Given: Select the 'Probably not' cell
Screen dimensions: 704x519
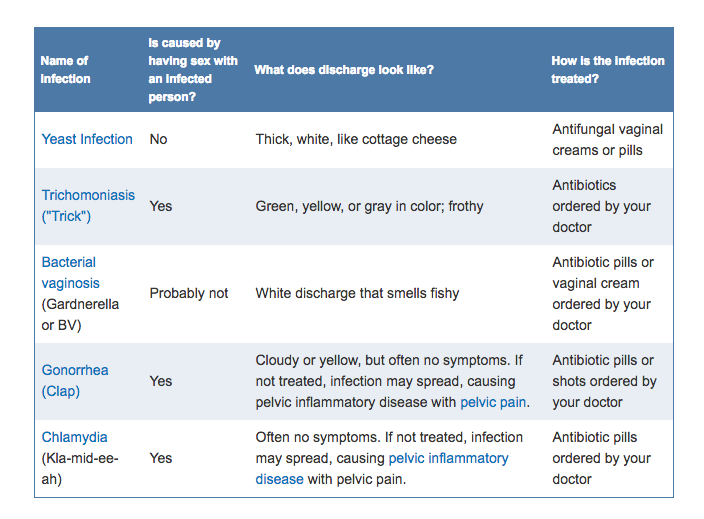Looking at the screenshot, I should pos(189,293).
